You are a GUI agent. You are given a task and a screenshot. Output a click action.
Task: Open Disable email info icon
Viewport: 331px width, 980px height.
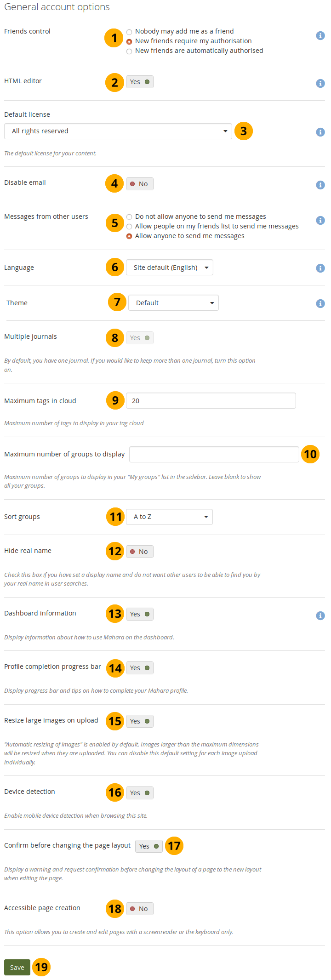[320, 185]
